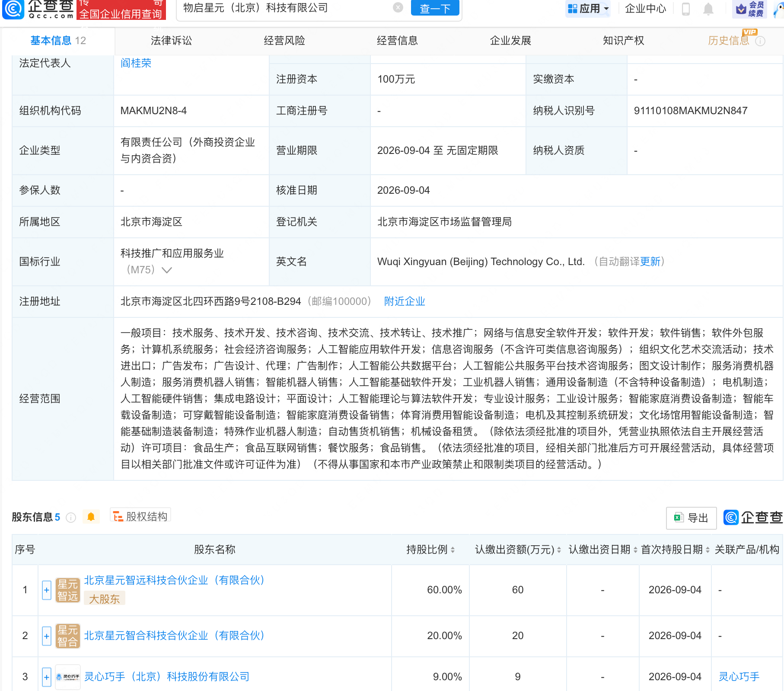Click the 北京市海淀区市场监督管理局 value
The height and width of the screenshot is (691, 784).
coord(444,222)
